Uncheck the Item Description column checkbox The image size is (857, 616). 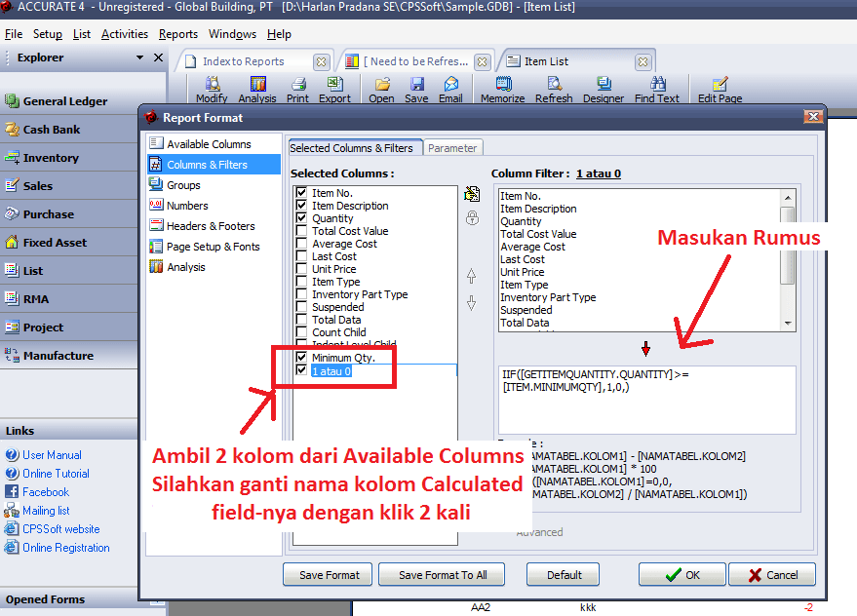[x=301, y=205]
